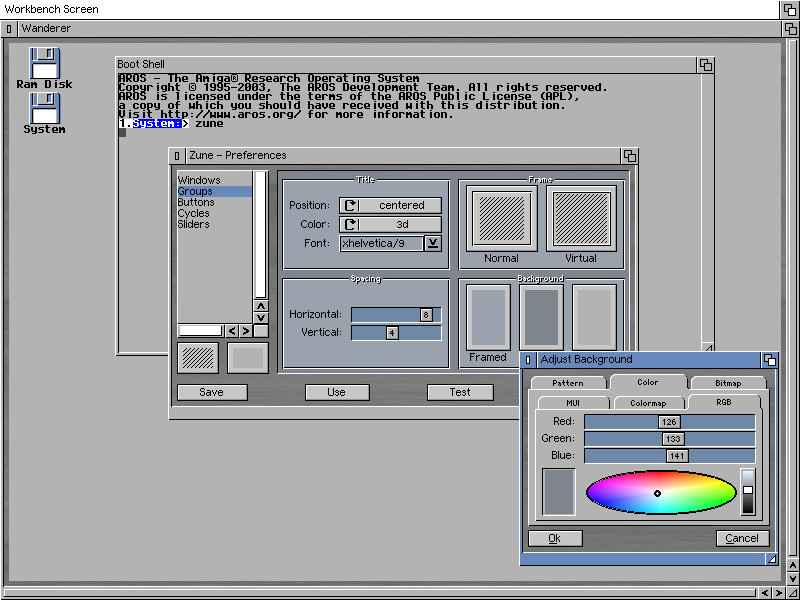Viewport: 800px width, 600px height.
Task: Cycle the title Color setting
Action: [390, 224]
